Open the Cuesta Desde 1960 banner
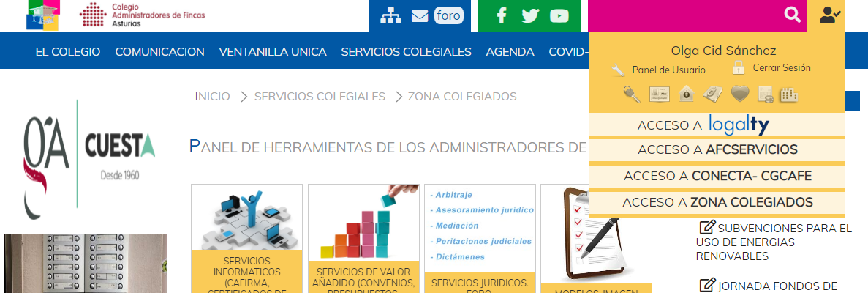 pos(90,159)
